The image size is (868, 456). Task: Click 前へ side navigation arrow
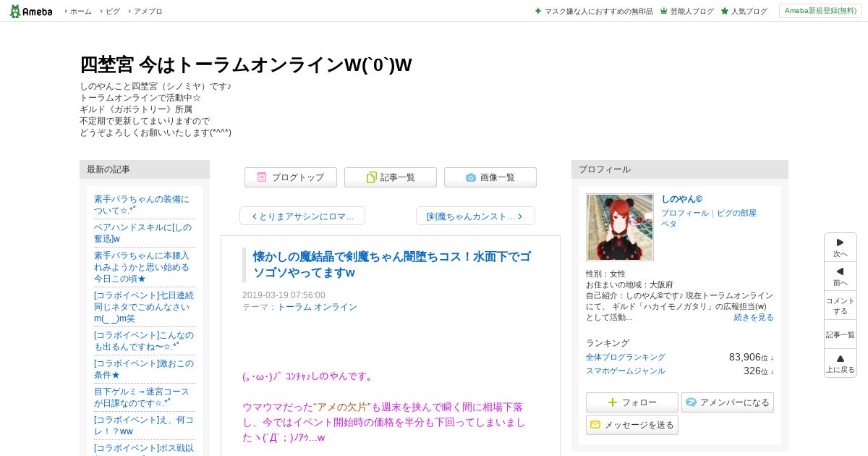click(x=841, y=276)
